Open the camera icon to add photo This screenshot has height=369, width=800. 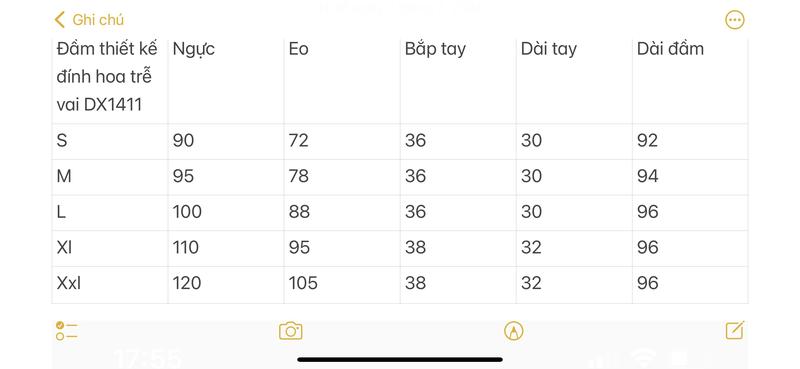pyautogui.click(x=291, y=331)
